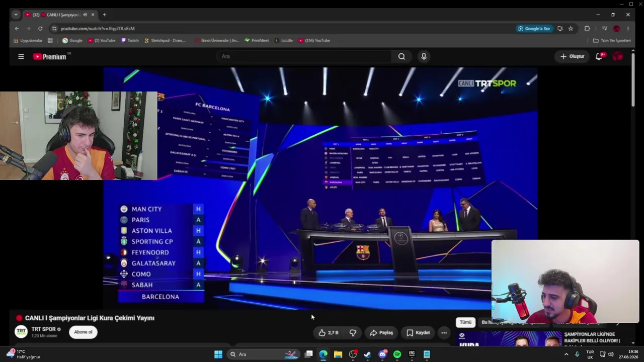Open a new browser tab with plus

pos(104,15)
